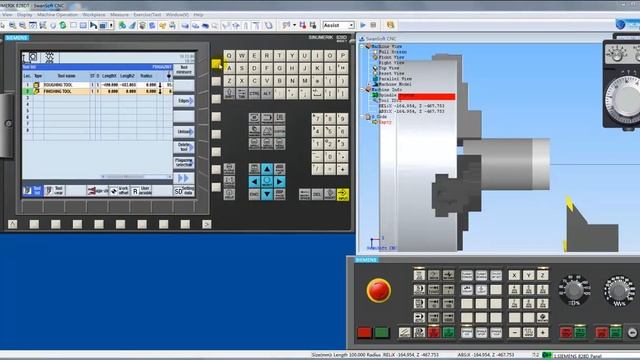Click the number 0 key on numeric pad

click(330, 157)
